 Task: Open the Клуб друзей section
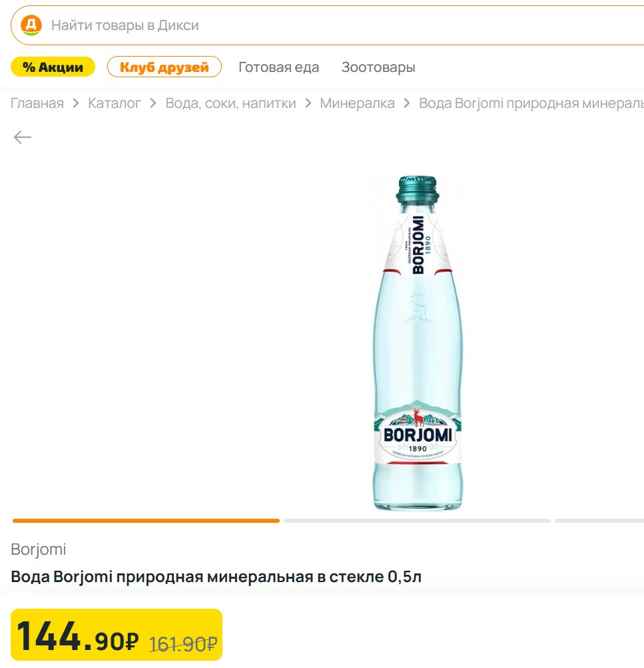[x=164, y=67]
